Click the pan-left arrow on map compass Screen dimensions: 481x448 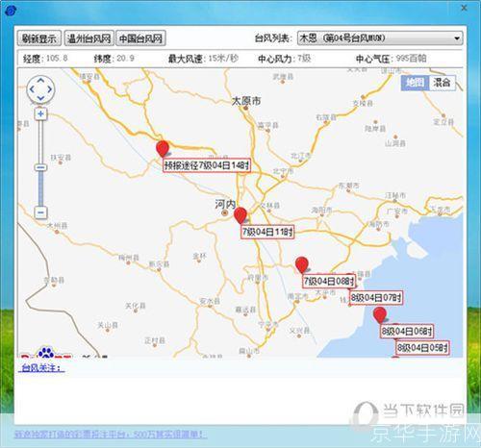32,89
